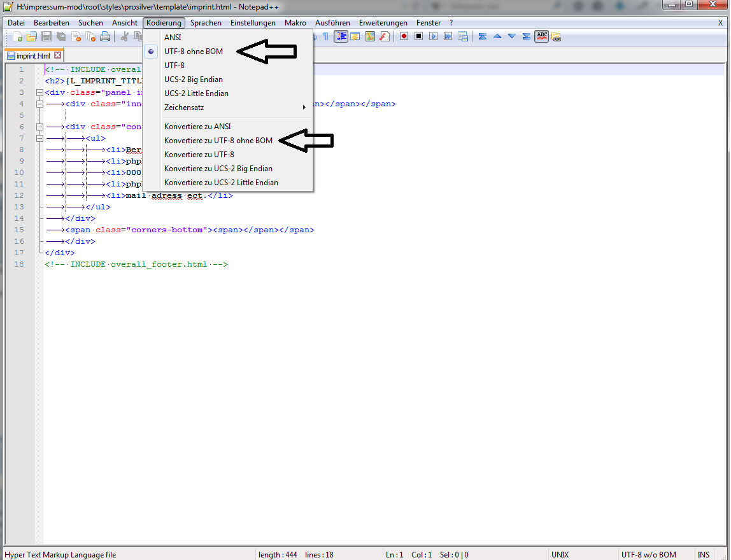The width and height of the screenshot is (731, 560).
Task: Click the X close-document button in menu bar
Action: pos(720,23)
